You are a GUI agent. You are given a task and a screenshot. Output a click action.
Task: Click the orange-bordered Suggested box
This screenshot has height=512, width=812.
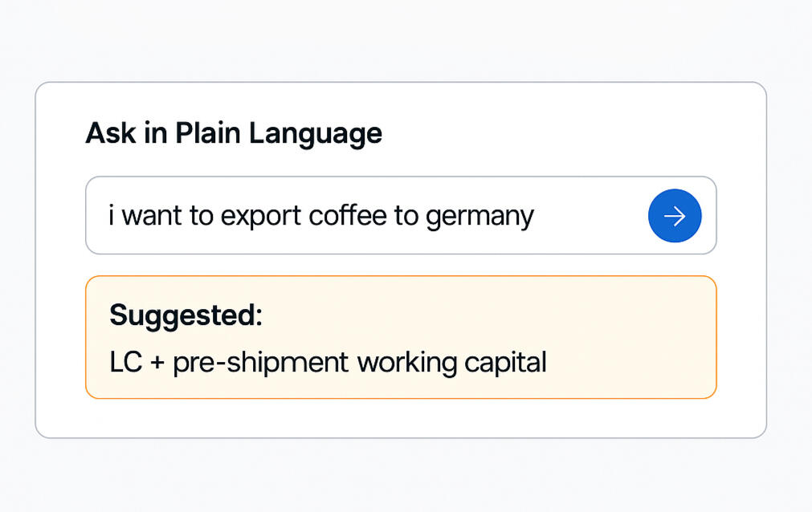click(400, 337)
